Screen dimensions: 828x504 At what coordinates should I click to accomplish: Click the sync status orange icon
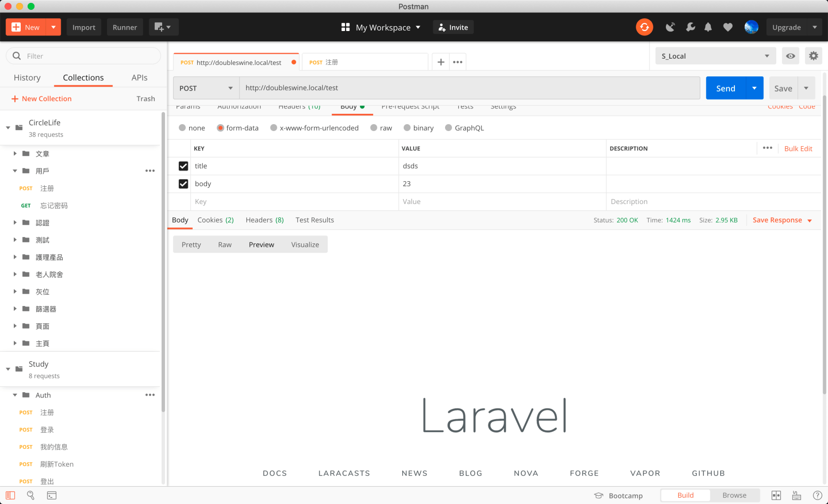pyautogui.click(x=644, y=27)
